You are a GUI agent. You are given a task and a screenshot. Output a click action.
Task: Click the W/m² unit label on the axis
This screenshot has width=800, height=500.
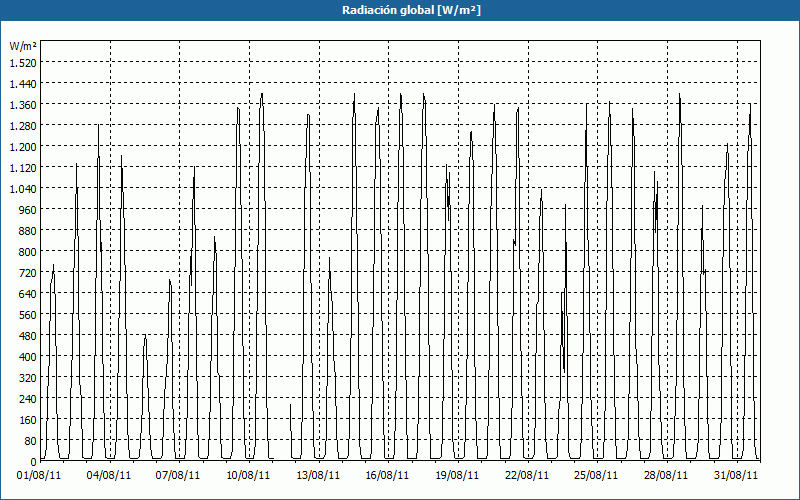coord(23,46)
